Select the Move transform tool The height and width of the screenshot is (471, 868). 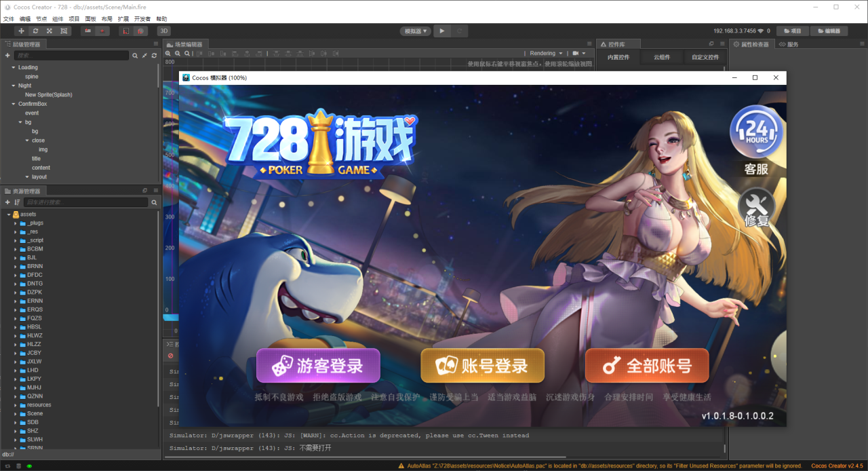tap(21, 31)
